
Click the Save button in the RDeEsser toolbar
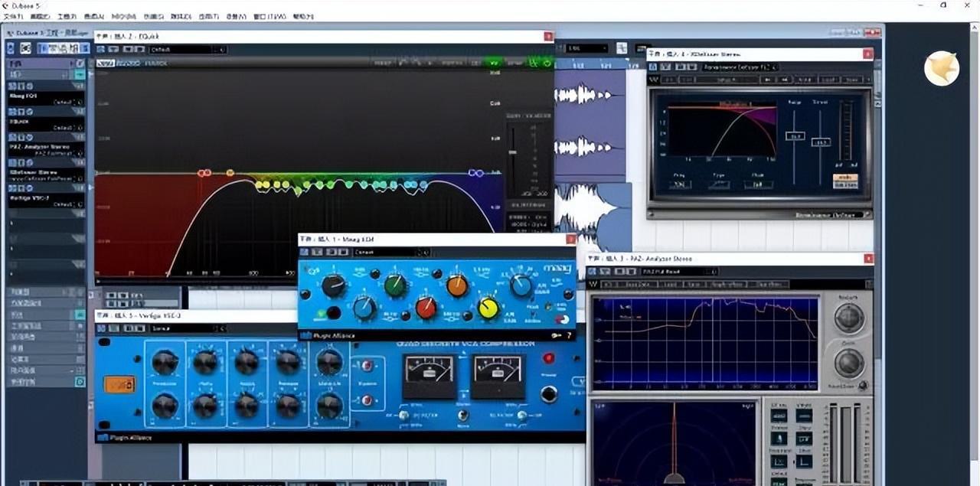(x=851, y=80)
